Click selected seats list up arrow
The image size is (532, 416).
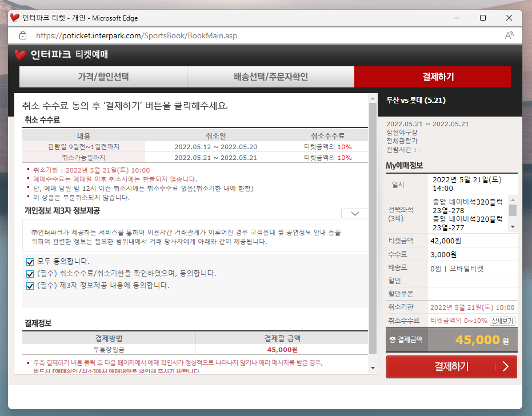[513, 200]
